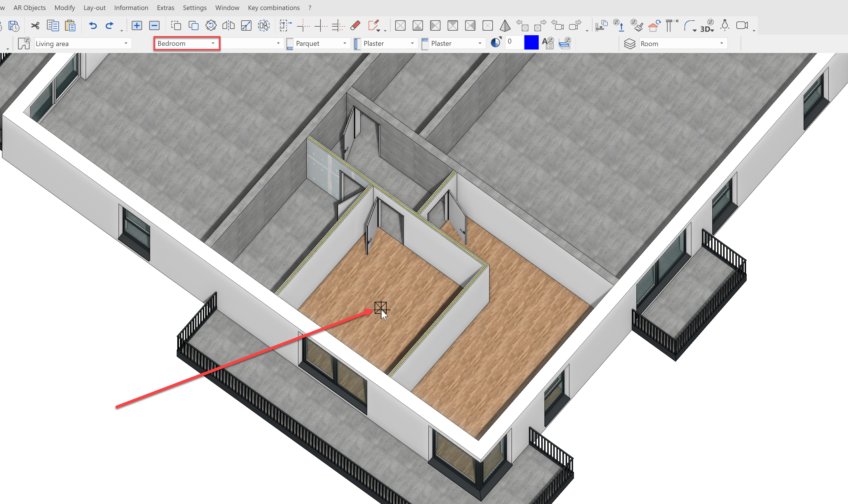Image resolution: width=848 pixels, height=504 pixels.
Task: Open the text label settings icon
Action: point(548,44)
